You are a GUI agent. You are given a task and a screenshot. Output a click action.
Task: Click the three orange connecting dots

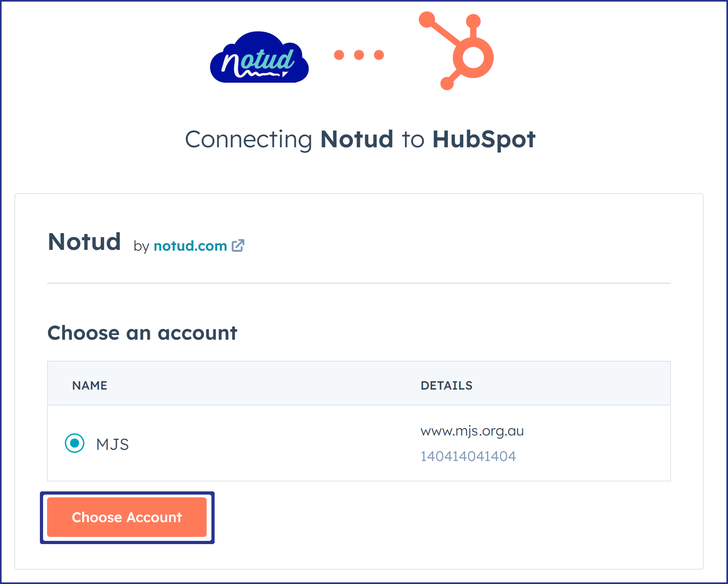coord(359,55)
